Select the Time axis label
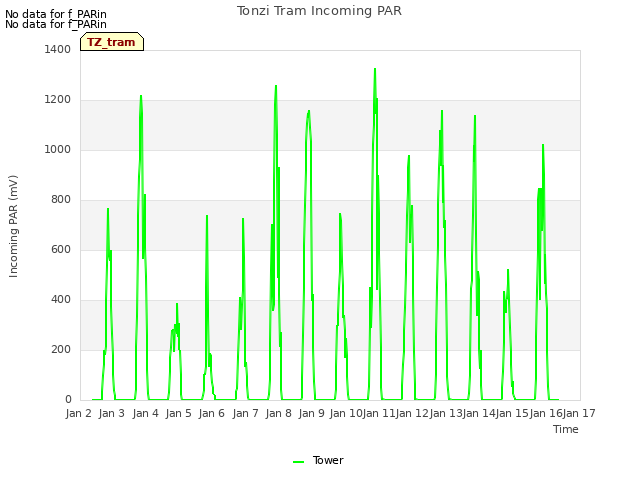 [566, 429]
